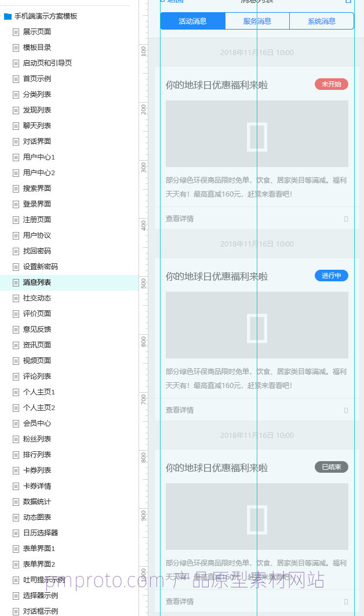The height and width of the screenshot is (616, 364).
Task: Click 查看详情 in the first message card
Action: (x=180, y=219)
